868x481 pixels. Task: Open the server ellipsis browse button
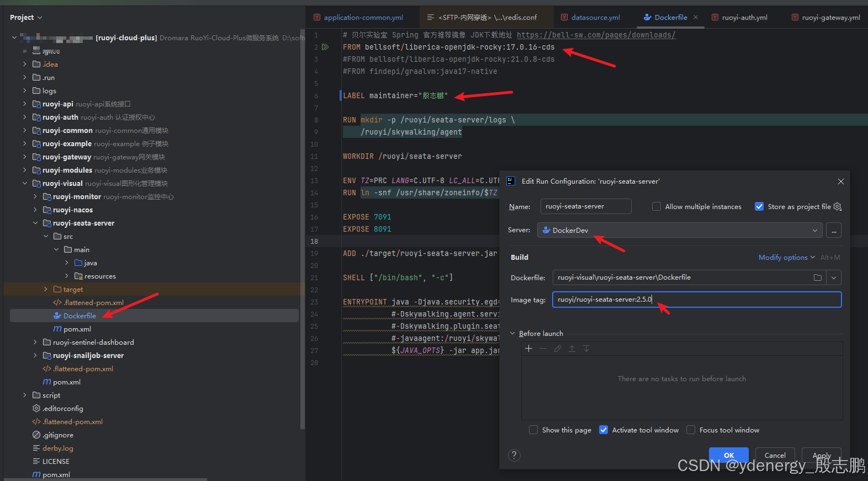[834, 231]
